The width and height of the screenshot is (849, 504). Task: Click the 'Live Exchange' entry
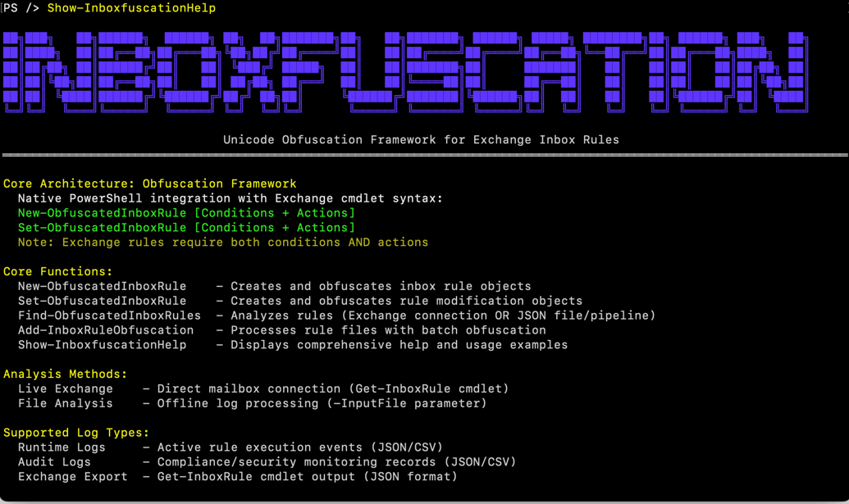coord(66,388)
